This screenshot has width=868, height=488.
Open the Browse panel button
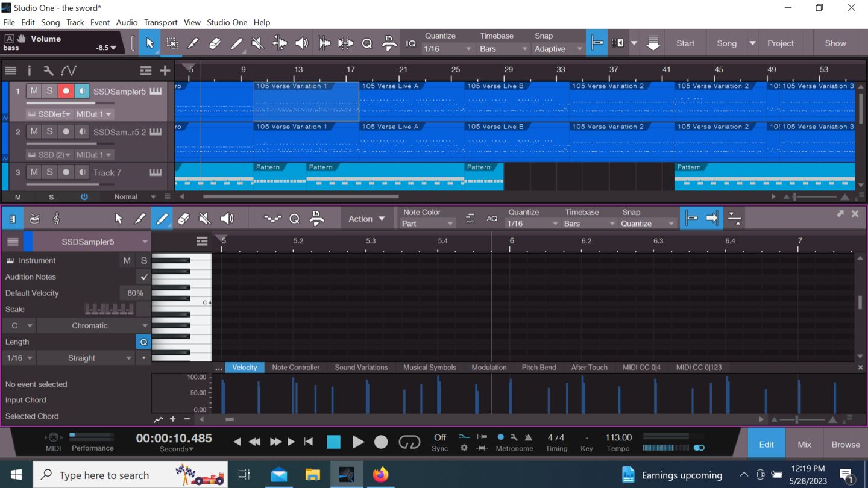(x=846, y=445)
